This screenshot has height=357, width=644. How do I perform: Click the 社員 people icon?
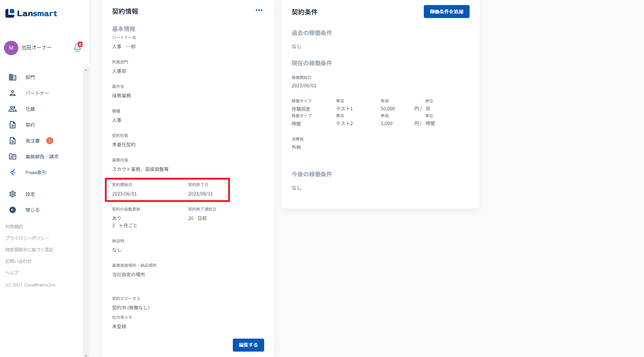(13, 109)
